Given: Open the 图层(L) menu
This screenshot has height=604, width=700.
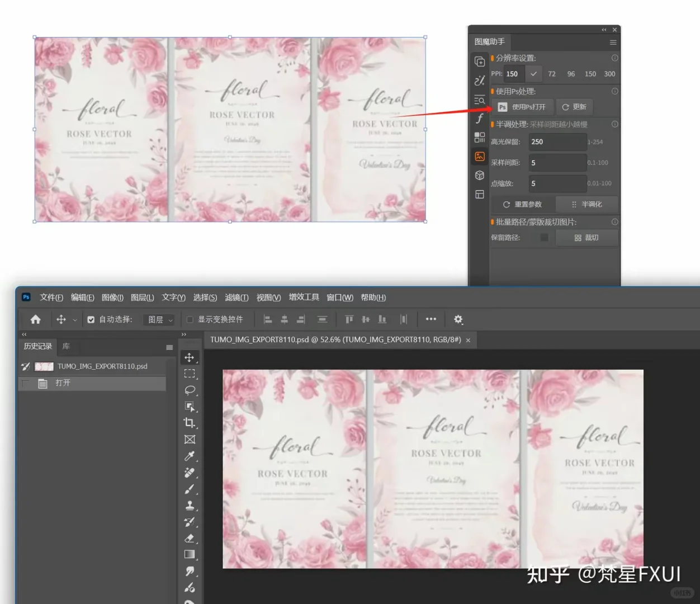Looking at the screenshot, I should (143, 298).
